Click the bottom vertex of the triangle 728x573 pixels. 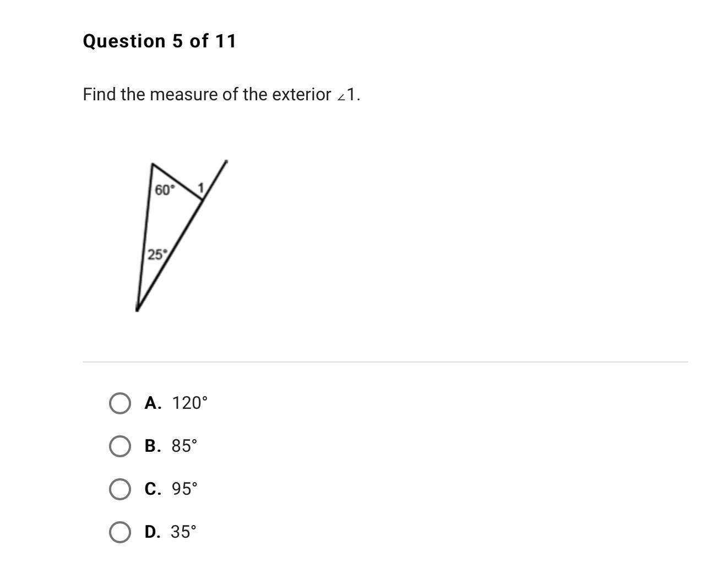pos(137,309)
